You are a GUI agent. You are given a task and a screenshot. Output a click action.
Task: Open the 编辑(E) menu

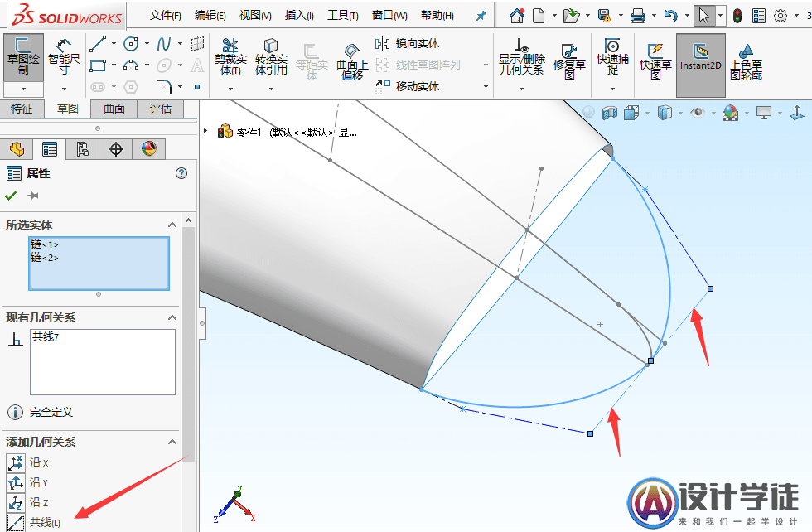tap(210, 16)
